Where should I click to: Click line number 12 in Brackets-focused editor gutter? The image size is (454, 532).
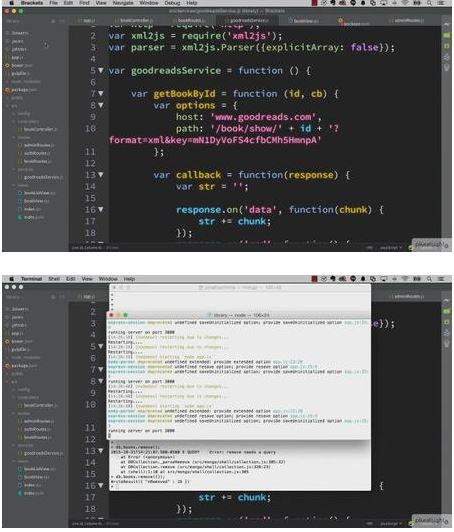point(90,163)
